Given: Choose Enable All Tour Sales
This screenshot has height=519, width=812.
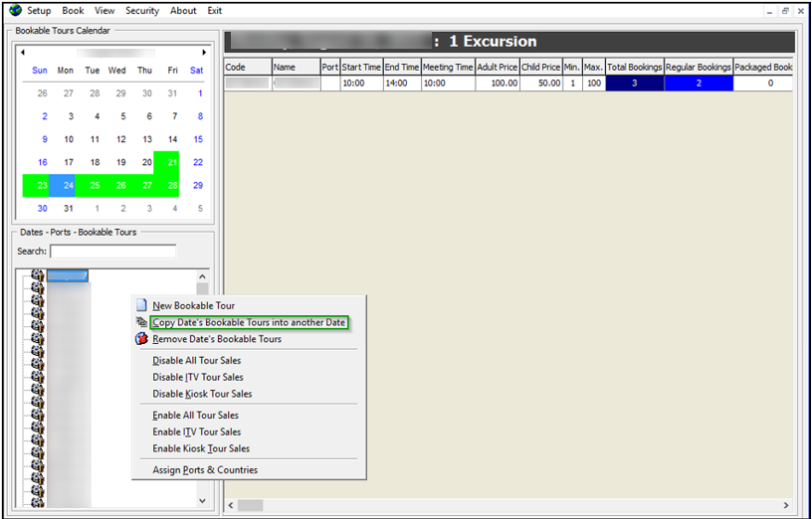Looking at the screenshot, I should [195, 416].
